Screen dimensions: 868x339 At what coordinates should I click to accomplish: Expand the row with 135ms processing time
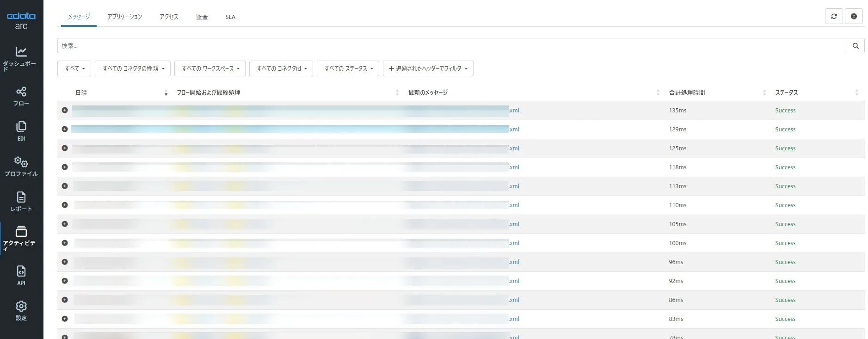65,111
